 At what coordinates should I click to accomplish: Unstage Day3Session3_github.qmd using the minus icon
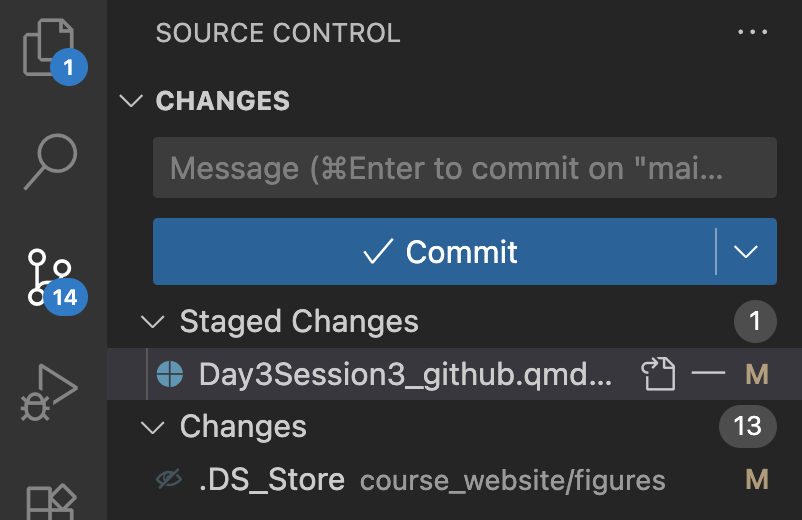708,373
